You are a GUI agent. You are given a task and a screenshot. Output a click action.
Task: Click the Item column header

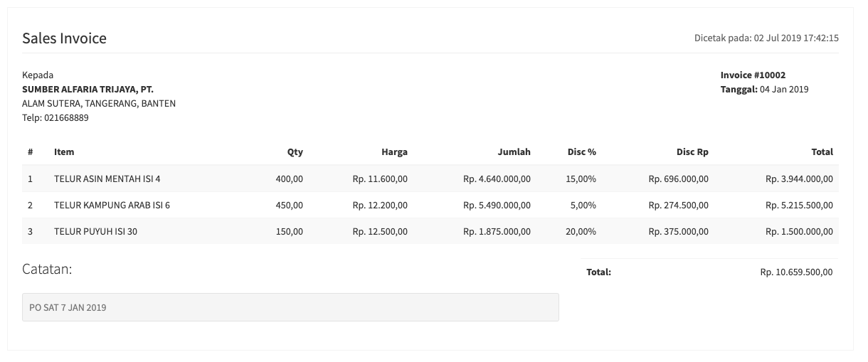pos(64,152)
